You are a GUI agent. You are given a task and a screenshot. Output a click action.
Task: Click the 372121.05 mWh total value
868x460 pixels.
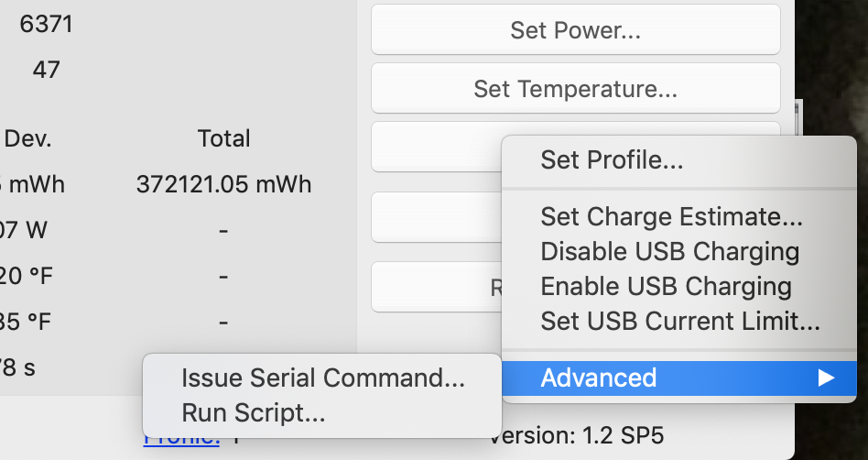coord(223,185)
